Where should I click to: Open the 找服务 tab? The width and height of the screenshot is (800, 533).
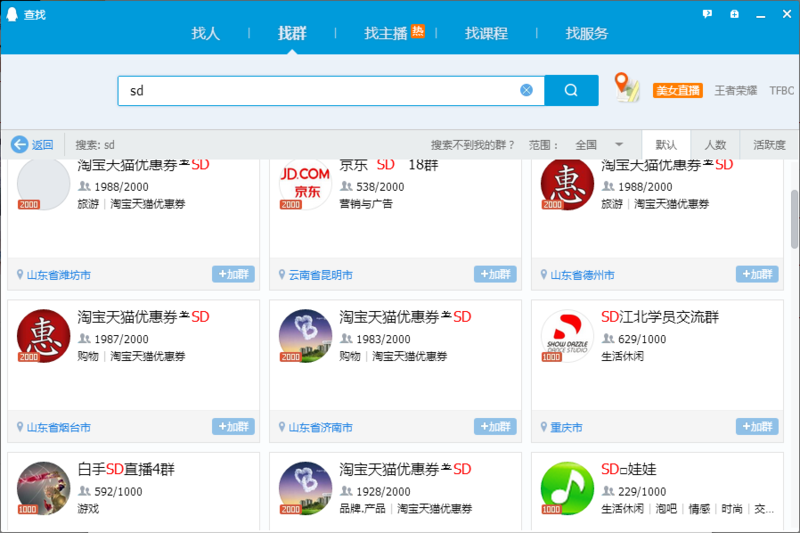coord(587,34)
